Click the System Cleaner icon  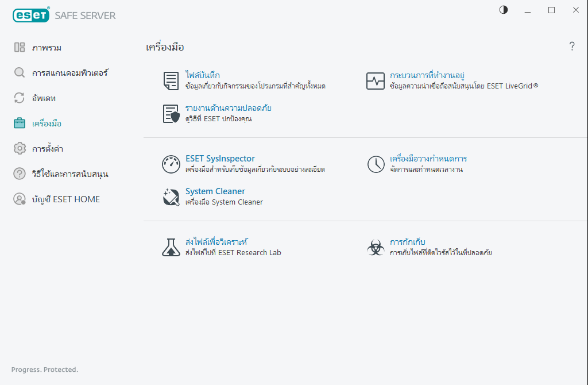tap(171, 197)
